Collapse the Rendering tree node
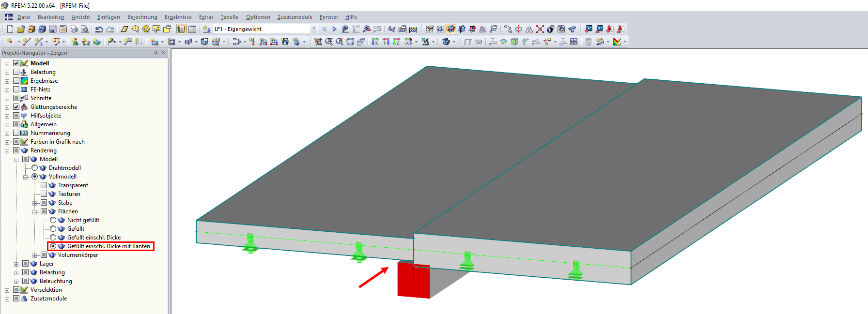The image size is (868, 314). tap(7, 151)
